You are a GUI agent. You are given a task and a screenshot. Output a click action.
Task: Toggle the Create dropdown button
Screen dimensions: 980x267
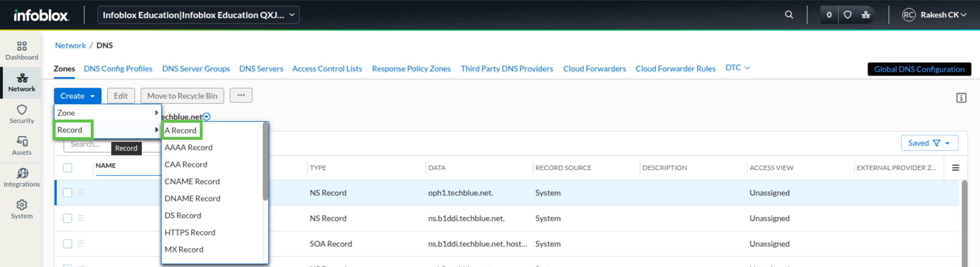coord(77,96)
